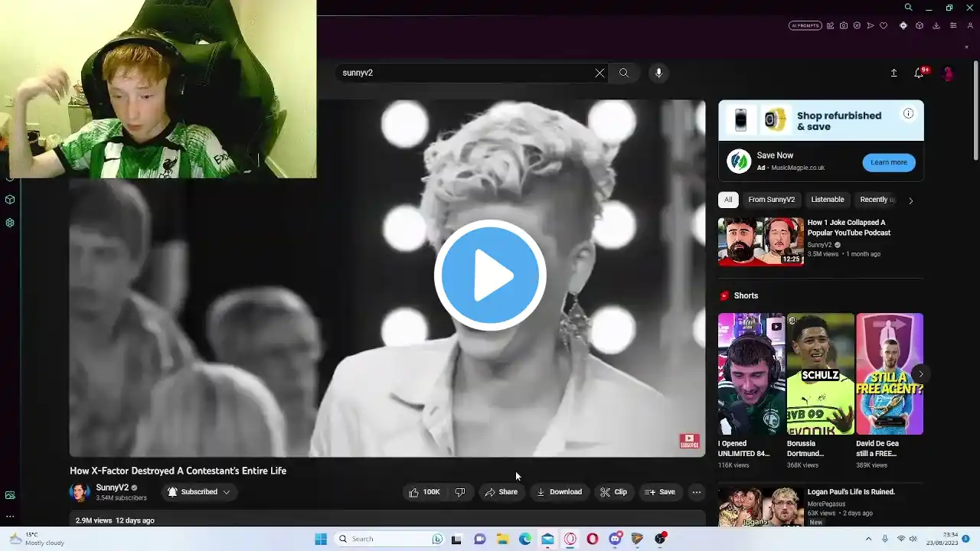The height and width of the screenshot is (551, 980).
Task: Open the Logan Paul's Life Is Ruined video title
Action: click(851, 492)
